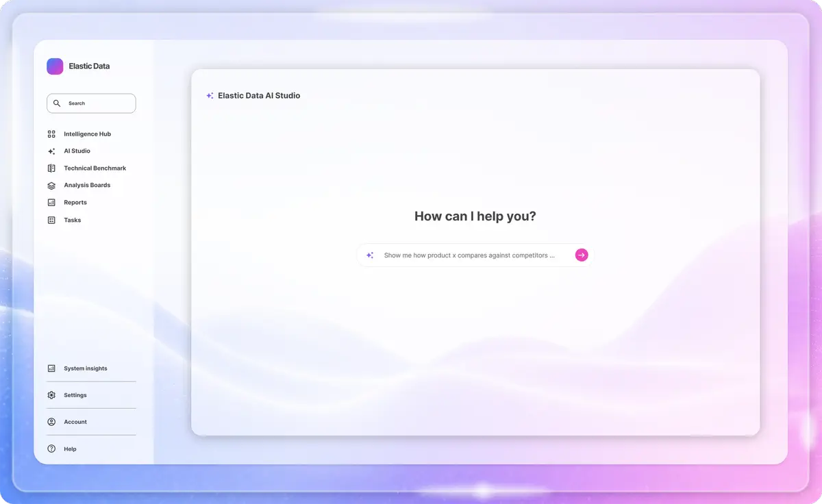Click the sidebar Search input field

(91, 103)
